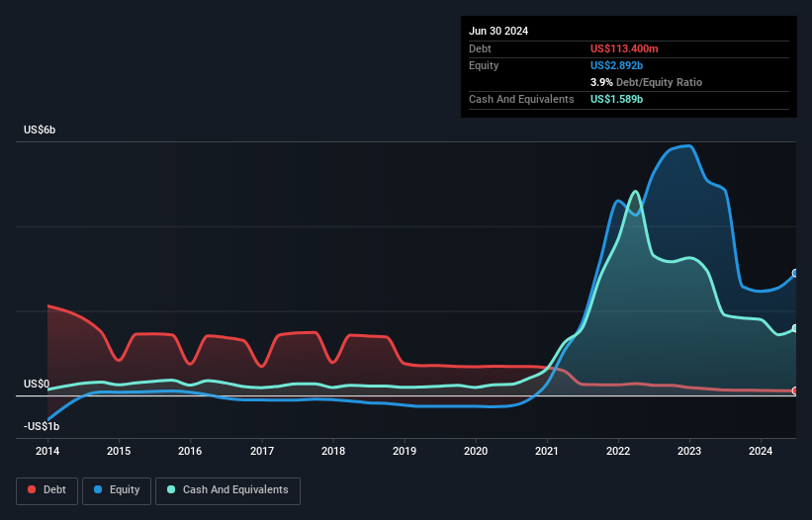Click the Cash And Equivalents label in tooltip
Image resolution: width=812 pixels, height=520 pixels.
pos(521,99)
